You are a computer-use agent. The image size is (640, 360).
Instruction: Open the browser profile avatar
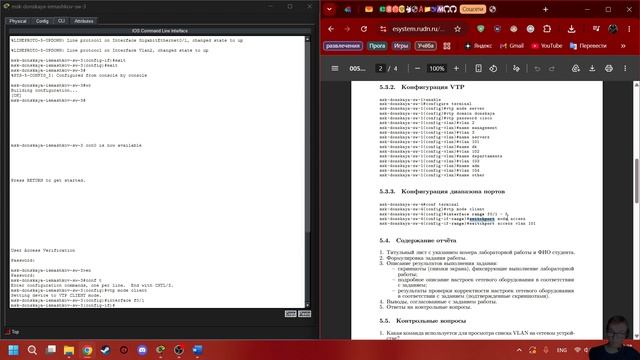click(x=613, y=29)
